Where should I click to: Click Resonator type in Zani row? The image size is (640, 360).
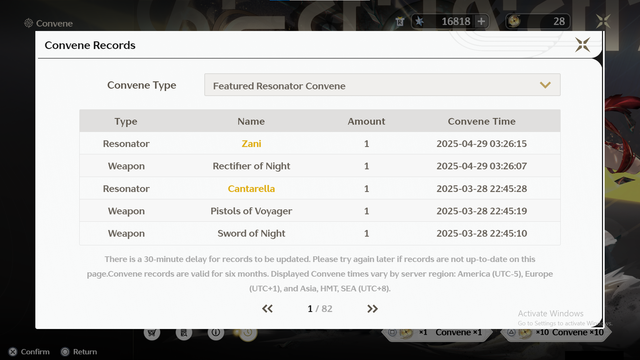click(x=126, y=144)
